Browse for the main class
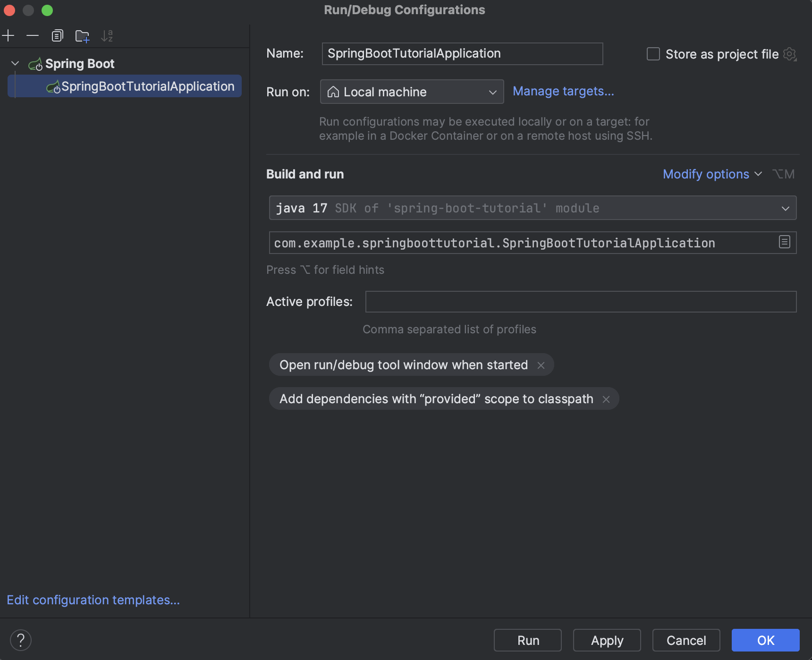The height and width of the screenshot is (660, 812). pos(784,243)
